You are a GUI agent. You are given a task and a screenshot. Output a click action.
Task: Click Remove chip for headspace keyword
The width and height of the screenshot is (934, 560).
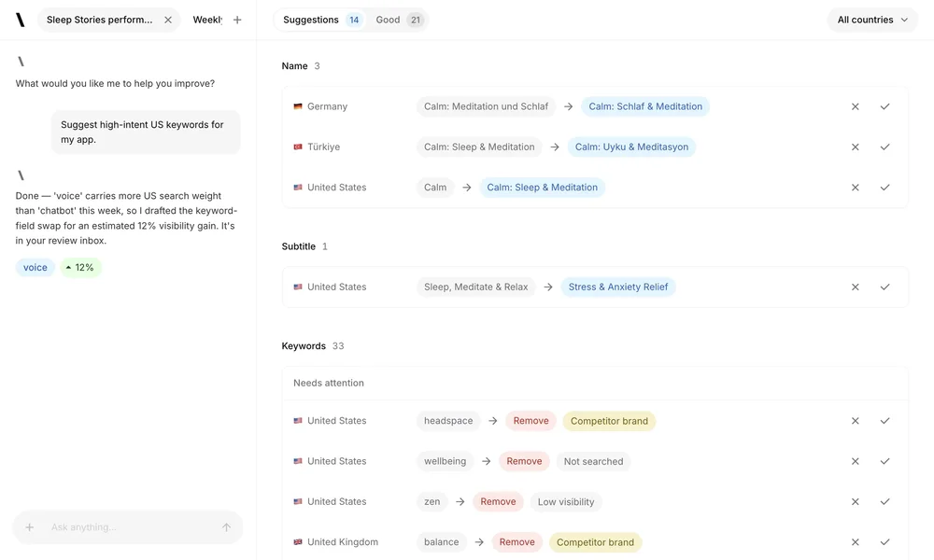531,421
